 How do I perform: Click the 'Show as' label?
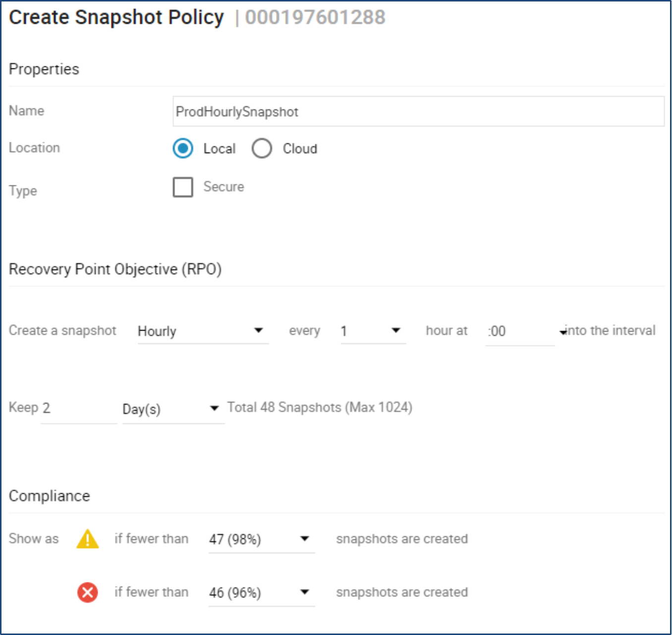pos(34,539)
